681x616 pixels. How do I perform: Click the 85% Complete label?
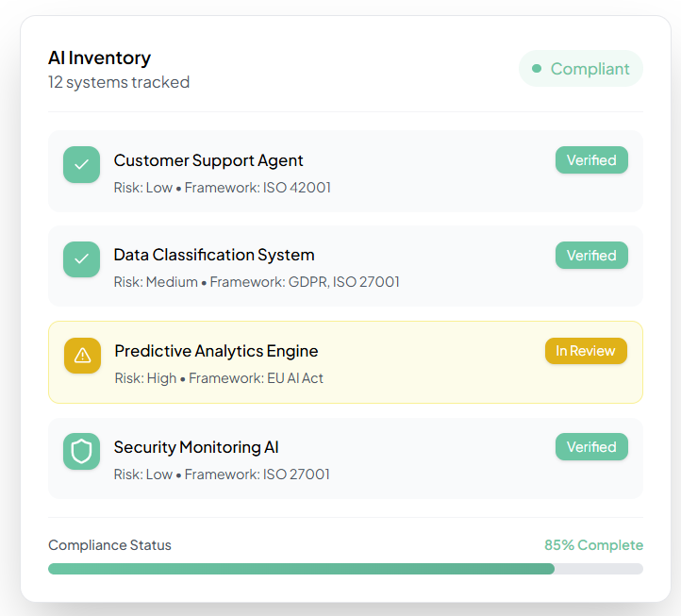pos(593,545)
